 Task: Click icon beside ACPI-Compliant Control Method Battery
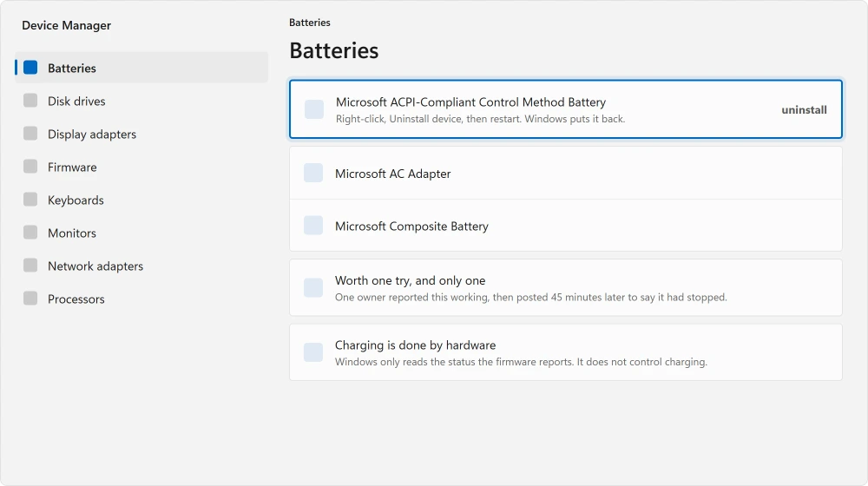pos(314,109)
